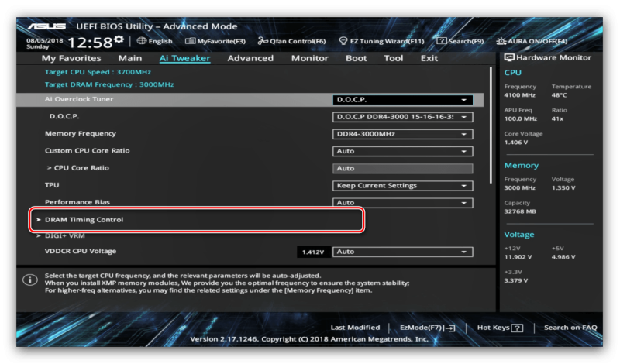Open MyFavorite(F3) from the top bar
The height and width of the screenshot is (364, 620).
click(215, 41)
